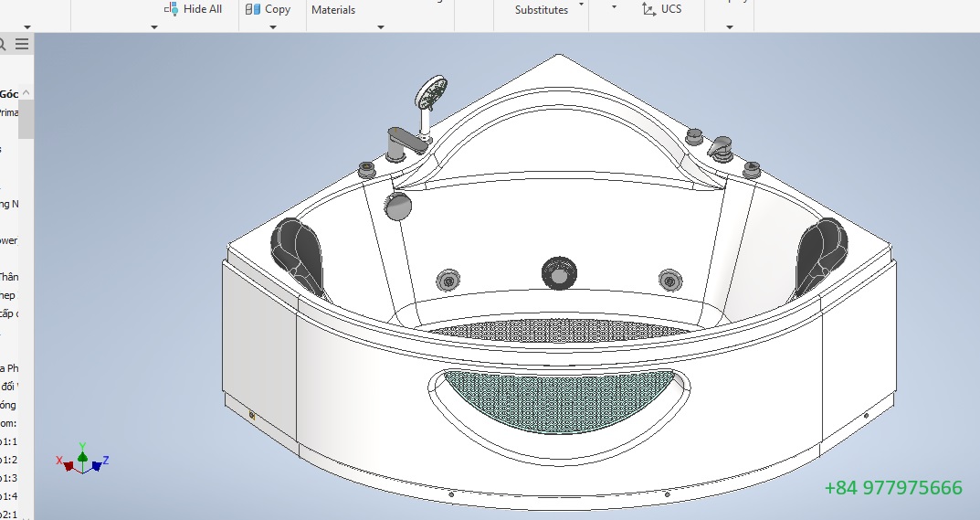This screenshot has height=520, width=980.
Task: Click the Copy tool icon
Action: [x=253, y=9]
